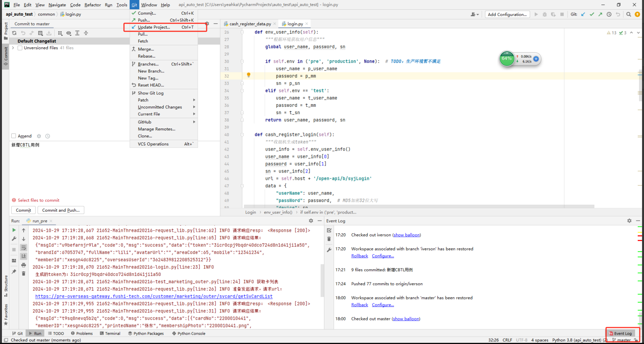Check the Unversioned Files checkbox
Image resolution: width=644 pixels, height=344 pixels.
20,48
